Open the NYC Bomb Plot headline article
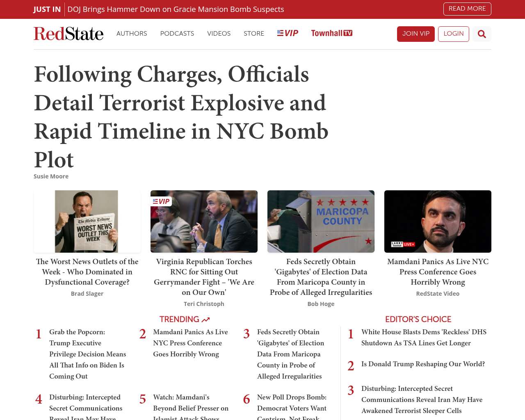This screenshot has width=525, height=420. [181, 116]
